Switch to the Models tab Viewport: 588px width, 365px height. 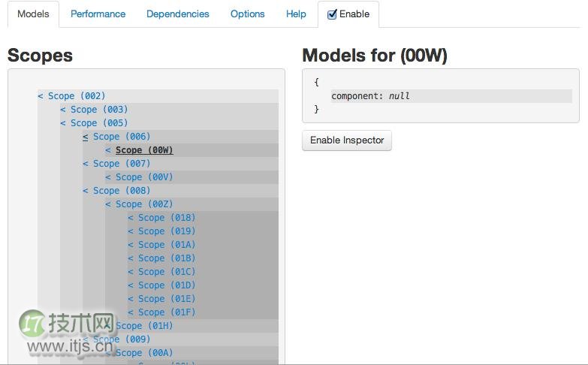[x=33, y=14]
